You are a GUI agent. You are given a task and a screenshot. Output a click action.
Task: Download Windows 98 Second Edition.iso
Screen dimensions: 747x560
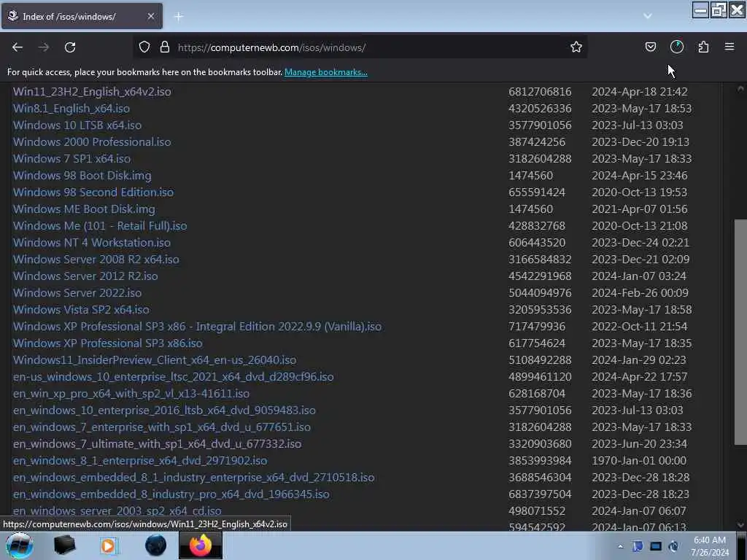[x=93, y=192]
